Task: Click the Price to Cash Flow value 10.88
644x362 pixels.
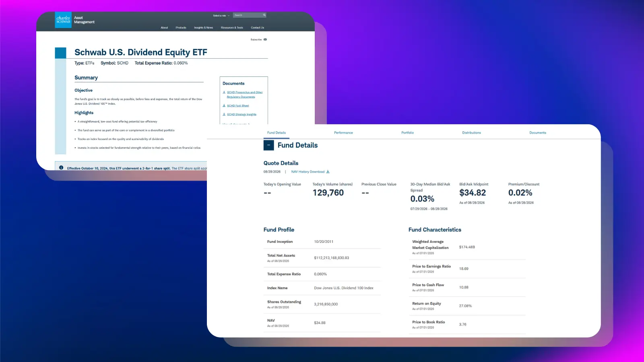Action: click(x=464, y=287)
